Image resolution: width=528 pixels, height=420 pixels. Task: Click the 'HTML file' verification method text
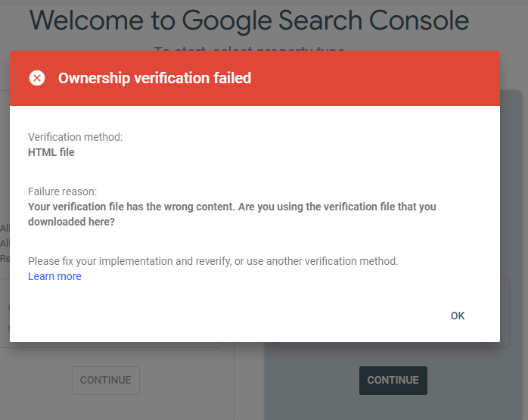[51, 152]
